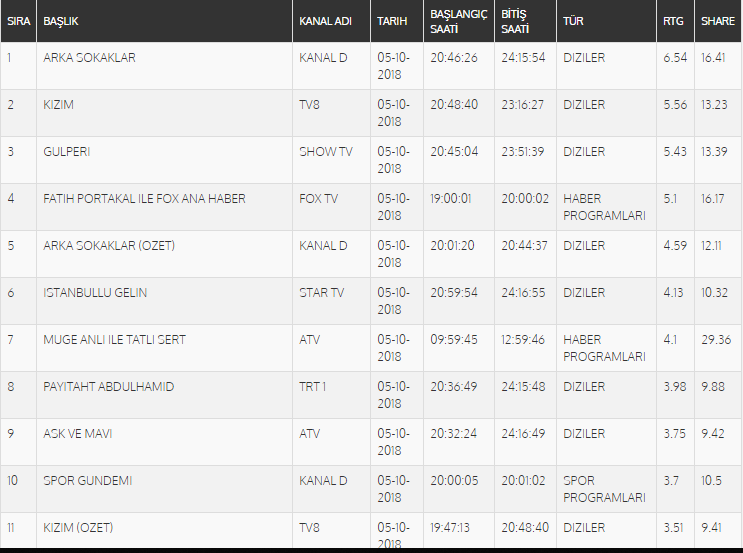Click the RTG column header

tap(673, 21)
